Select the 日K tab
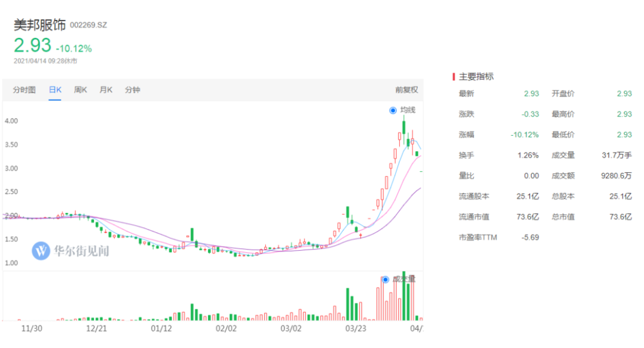644x348 pixels. point(55,90)
